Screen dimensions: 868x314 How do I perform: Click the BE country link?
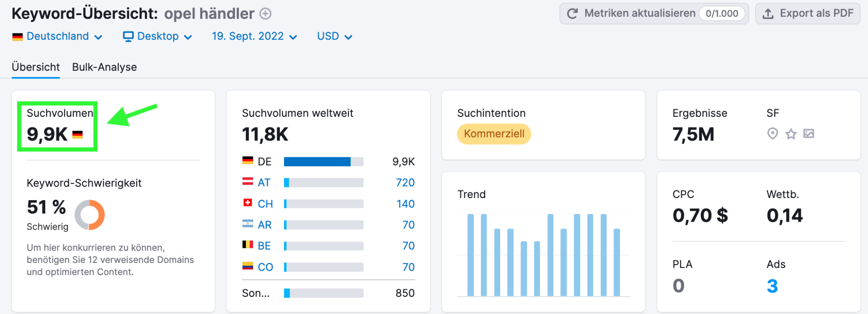pos(264,246)
